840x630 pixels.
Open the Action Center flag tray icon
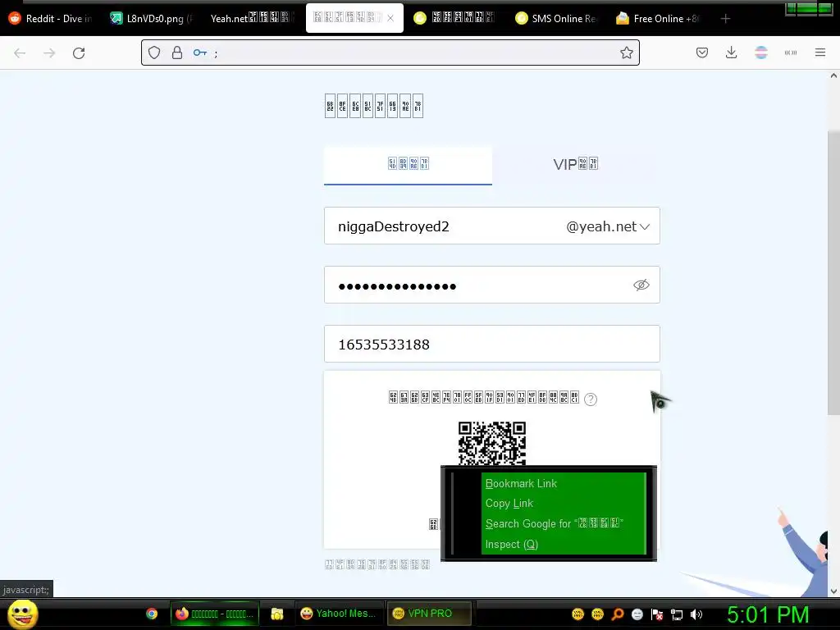[657, 614]
